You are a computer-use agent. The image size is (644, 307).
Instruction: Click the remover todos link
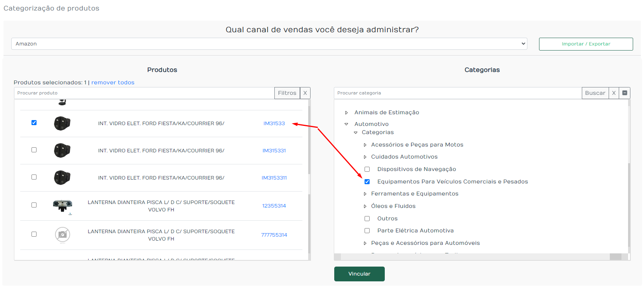(113, 82)
